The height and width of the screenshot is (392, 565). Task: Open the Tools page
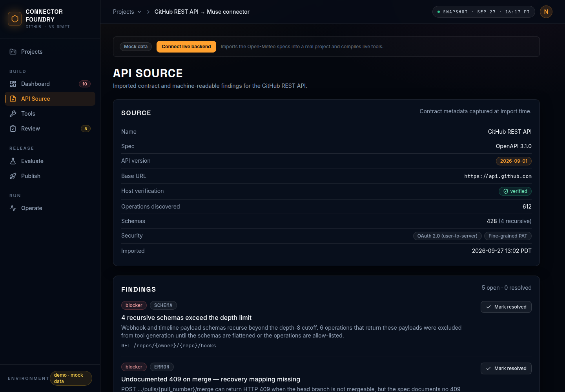50,114
